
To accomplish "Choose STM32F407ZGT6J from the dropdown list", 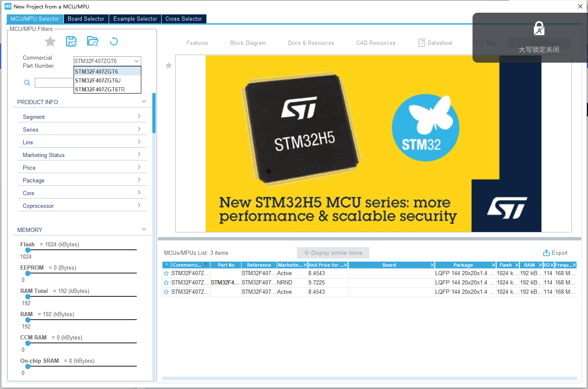I will [x=107, y=80].
